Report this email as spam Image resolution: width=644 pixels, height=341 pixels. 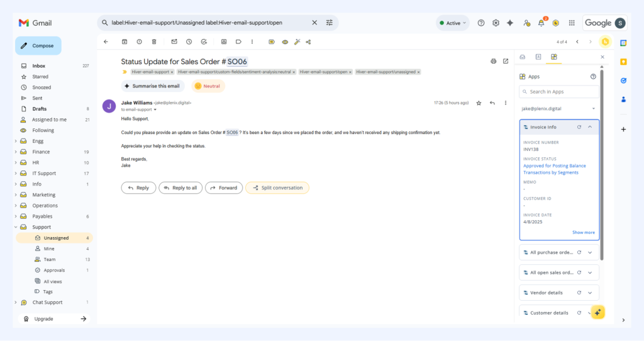pyautogui.click(x=139, y=42)
